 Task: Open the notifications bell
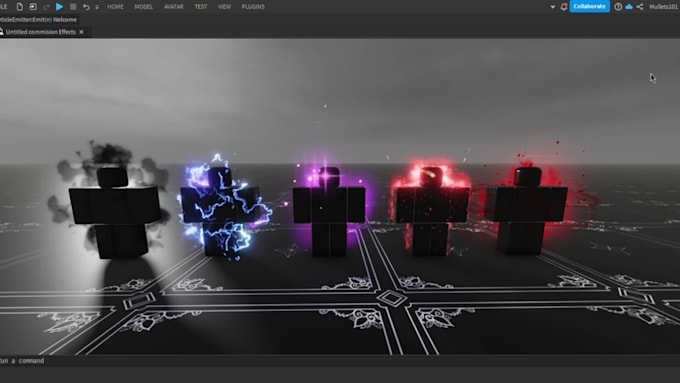[x=564, y=7]
